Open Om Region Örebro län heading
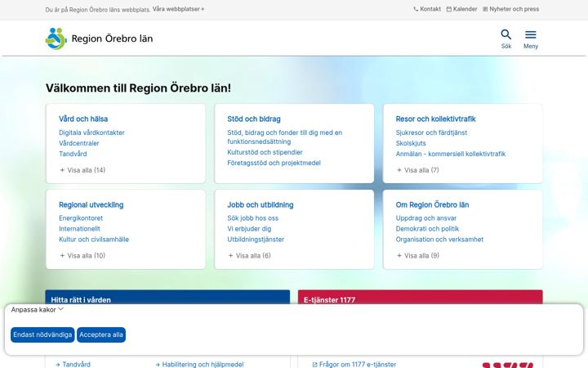 pyautogui.click(x=432, y=204)
